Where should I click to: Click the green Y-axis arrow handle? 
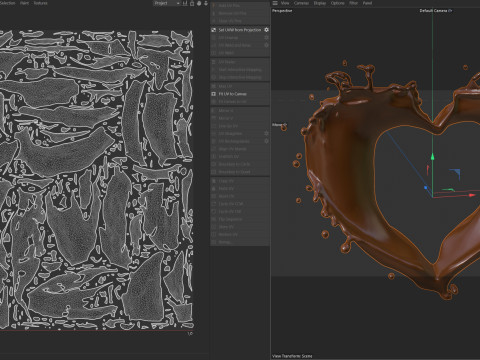tap(432, 156)
